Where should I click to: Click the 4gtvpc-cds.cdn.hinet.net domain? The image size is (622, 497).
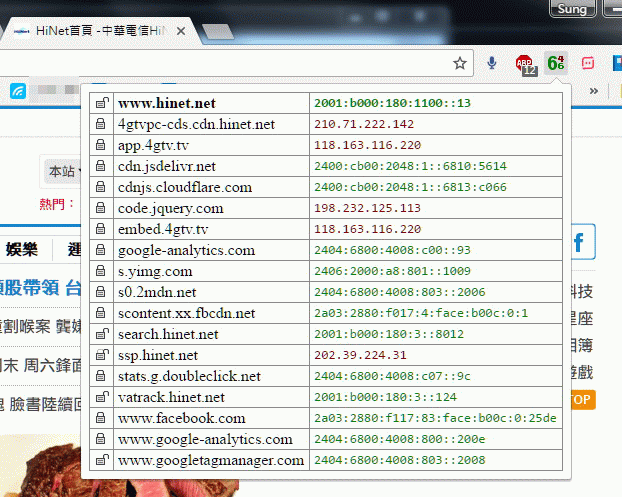[196, 125]
